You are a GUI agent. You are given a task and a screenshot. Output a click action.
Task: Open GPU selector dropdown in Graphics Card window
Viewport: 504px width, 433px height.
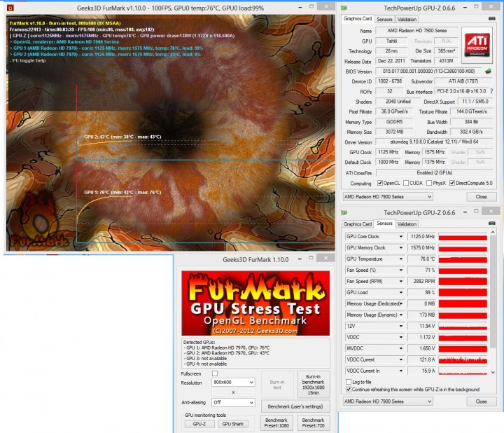click(388, 197)
